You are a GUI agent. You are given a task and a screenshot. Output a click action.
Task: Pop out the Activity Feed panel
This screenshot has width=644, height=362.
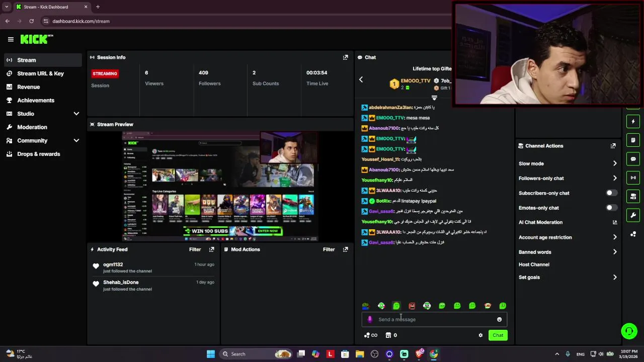(211, 249)
